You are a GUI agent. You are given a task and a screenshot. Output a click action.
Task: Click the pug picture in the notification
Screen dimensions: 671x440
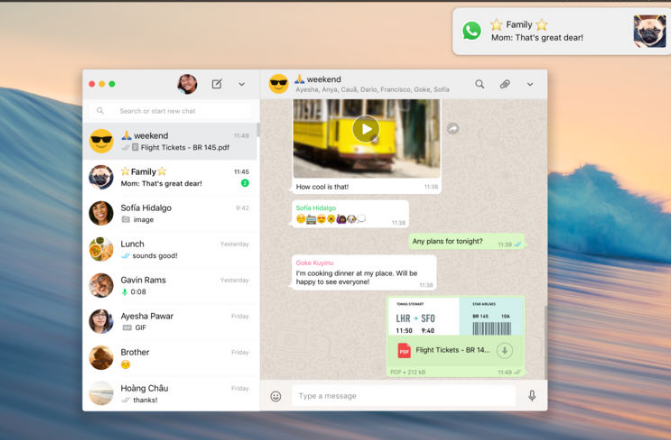point(650,31)
